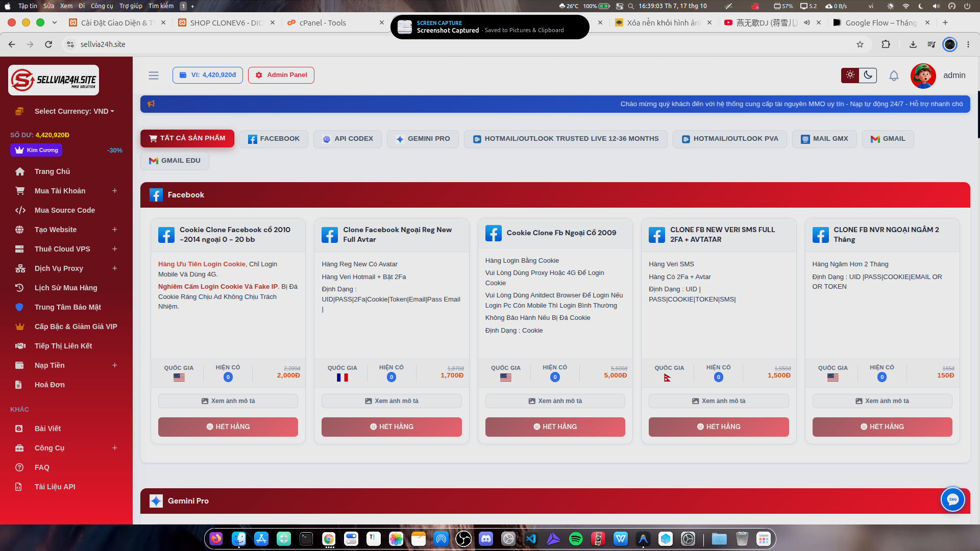Switch to cPanel - Tools browser tab
Image resolution: width=980 pixels, height=551 pixels.
point(335,22)
